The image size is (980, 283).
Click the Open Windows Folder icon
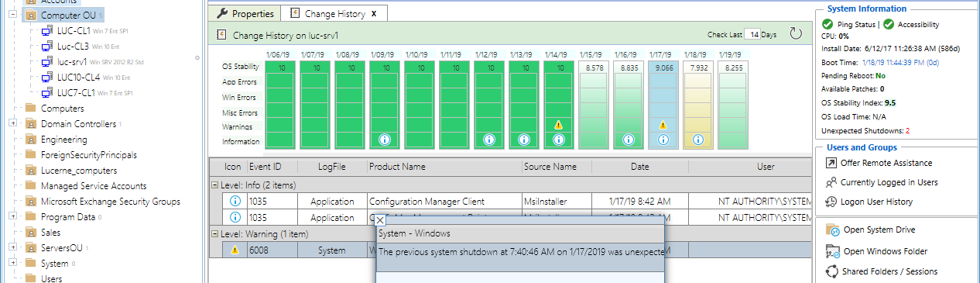pyautogui.click(x=832, y=251)
